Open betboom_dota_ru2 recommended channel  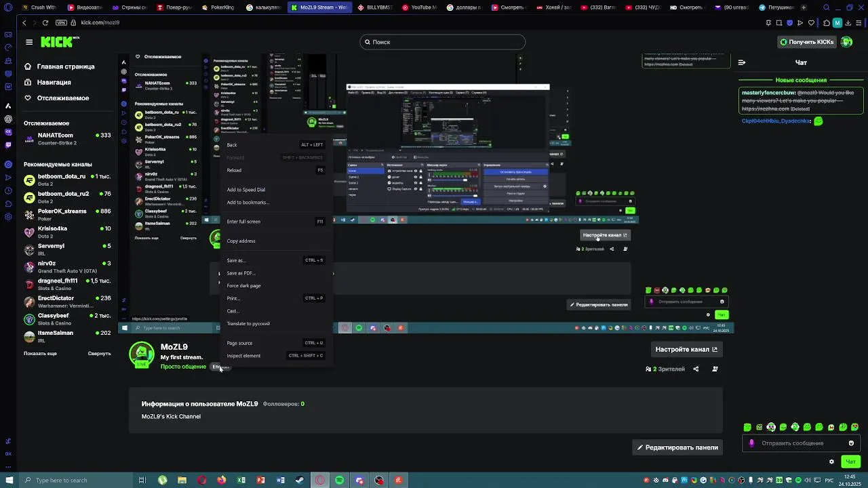(67, 197)
